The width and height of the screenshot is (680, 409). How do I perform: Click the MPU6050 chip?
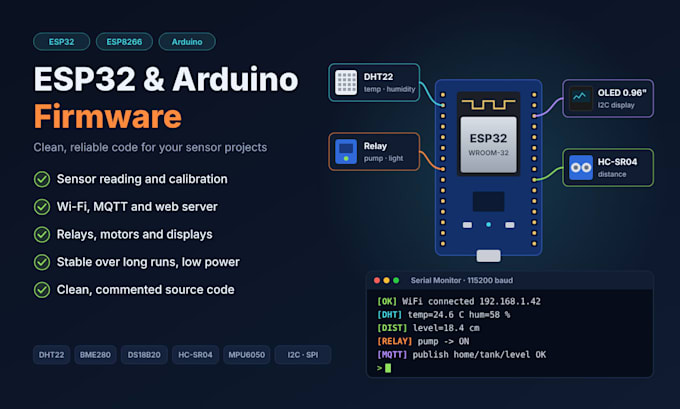click(246, 355)
